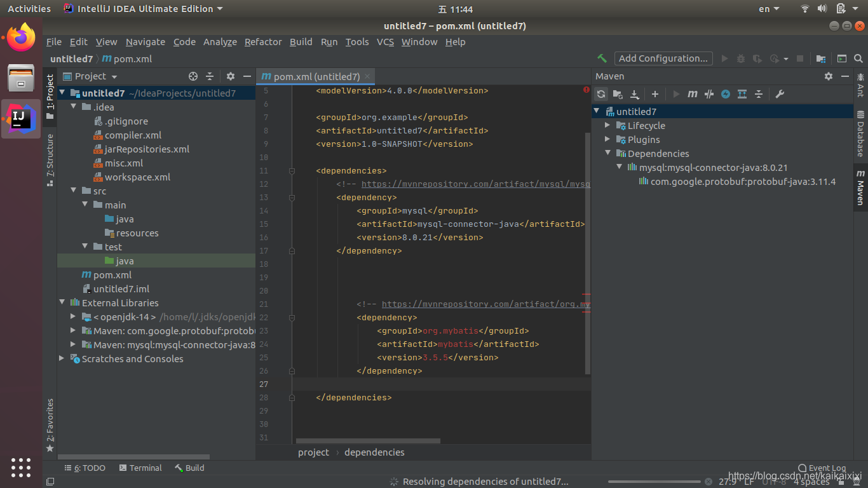Screen dimensions: 868x488
Task: Click the Debug bug icon
Action: coord(741,58)
